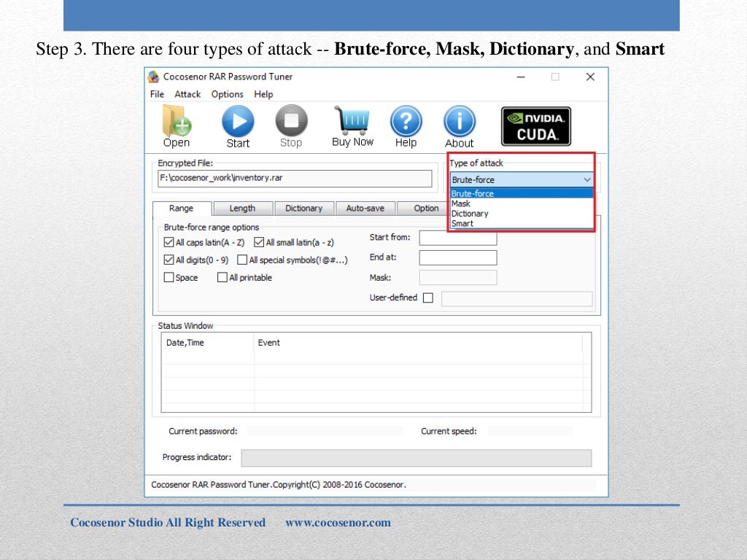Click the Progress indicator bar
747x560 pixels.
[x=417, y=458]
